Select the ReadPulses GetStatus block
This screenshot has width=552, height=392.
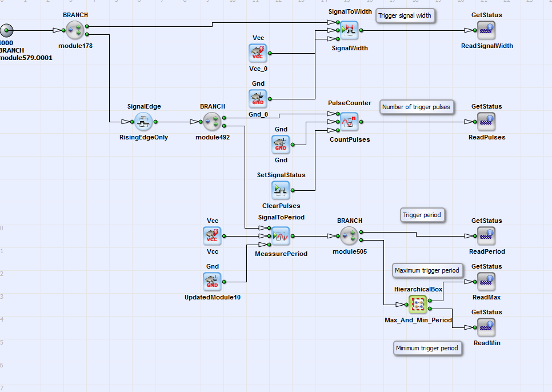coord(486,121)
